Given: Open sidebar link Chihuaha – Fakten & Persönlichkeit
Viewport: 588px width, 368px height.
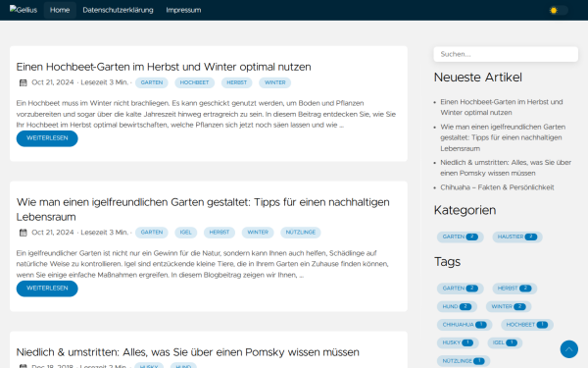Looking at the screenshot, I should (x=497, y=187).
